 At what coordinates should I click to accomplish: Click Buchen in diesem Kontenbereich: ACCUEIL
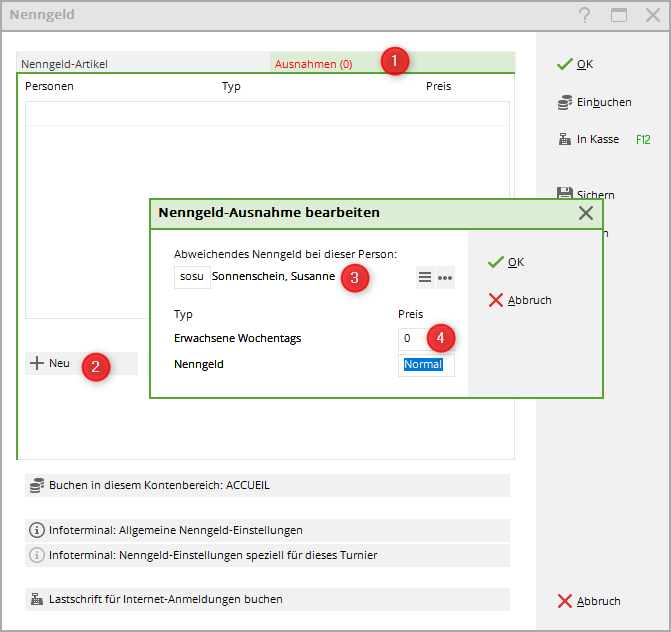267,486
